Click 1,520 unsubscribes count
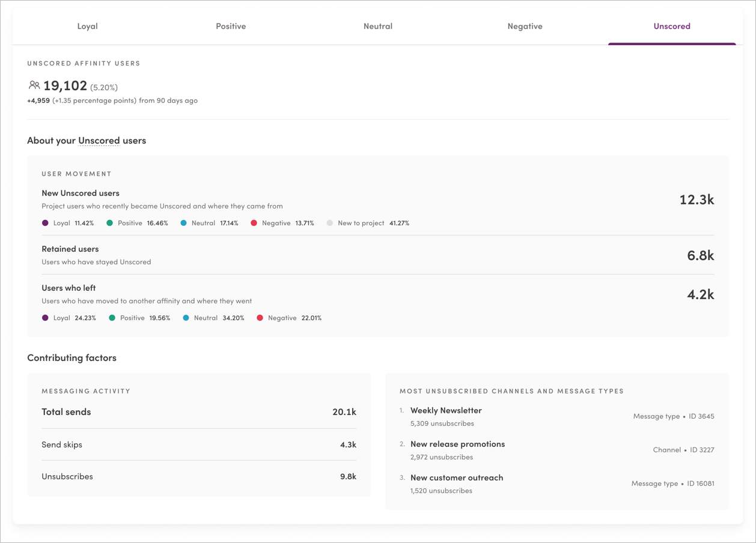The height and width of the screenshot is (543, 756). pyautogui.click(x=441, y=491)
